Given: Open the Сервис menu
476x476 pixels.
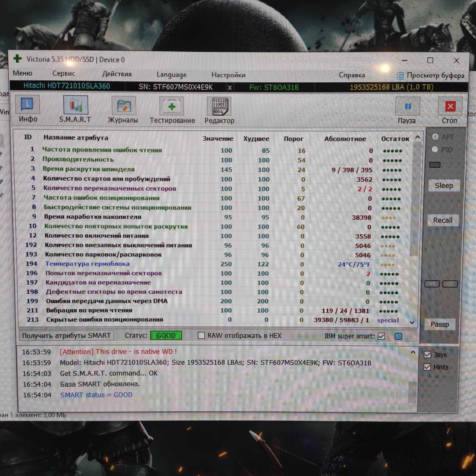Looking at the screenshot, I should 63,74.
